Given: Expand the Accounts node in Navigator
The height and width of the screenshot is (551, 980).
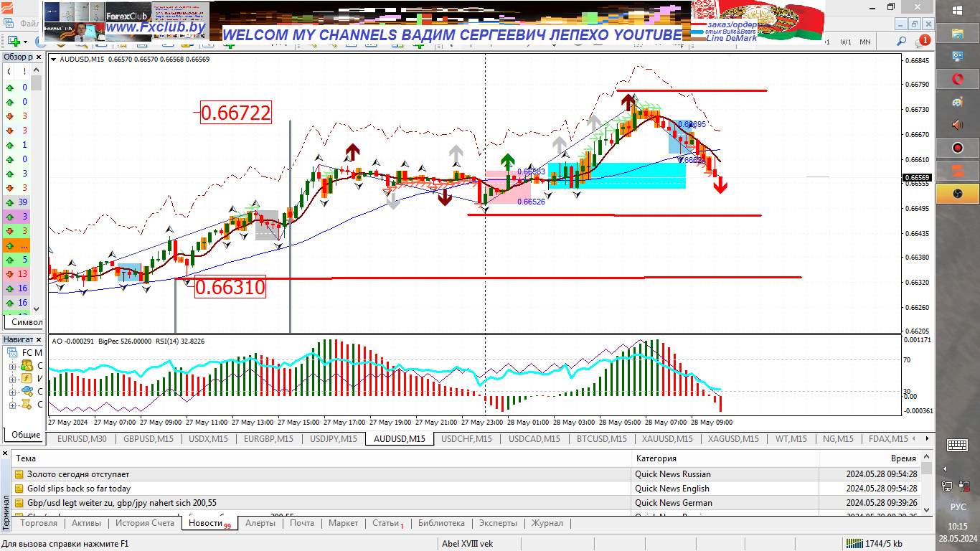Looking at the screenshot, I should pos(12,366).
